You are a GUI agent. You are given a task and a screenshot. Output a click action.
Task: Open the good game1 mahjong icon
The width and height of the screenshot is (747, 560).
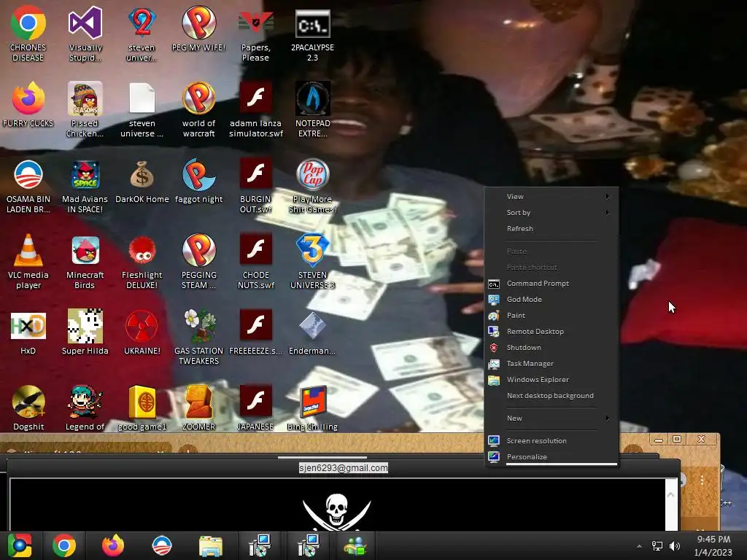point(142,408)
